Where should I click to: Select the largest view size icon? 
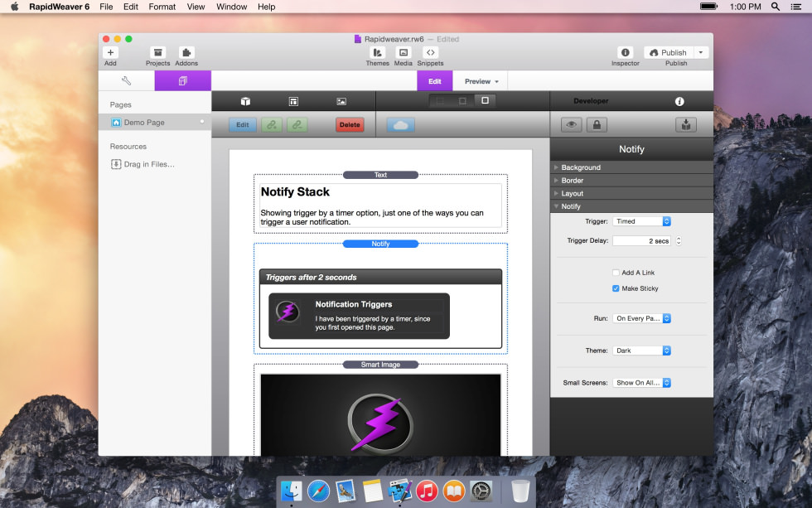point(486,100)
